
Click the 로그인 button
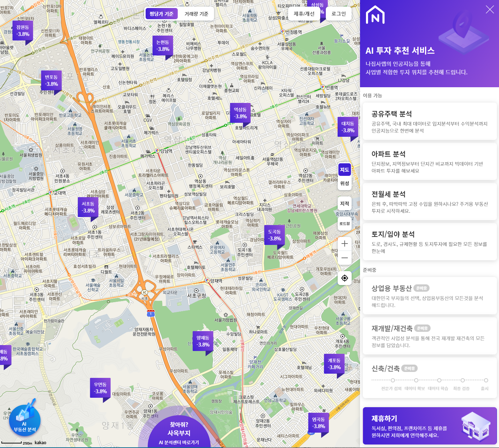pos(339,14)
